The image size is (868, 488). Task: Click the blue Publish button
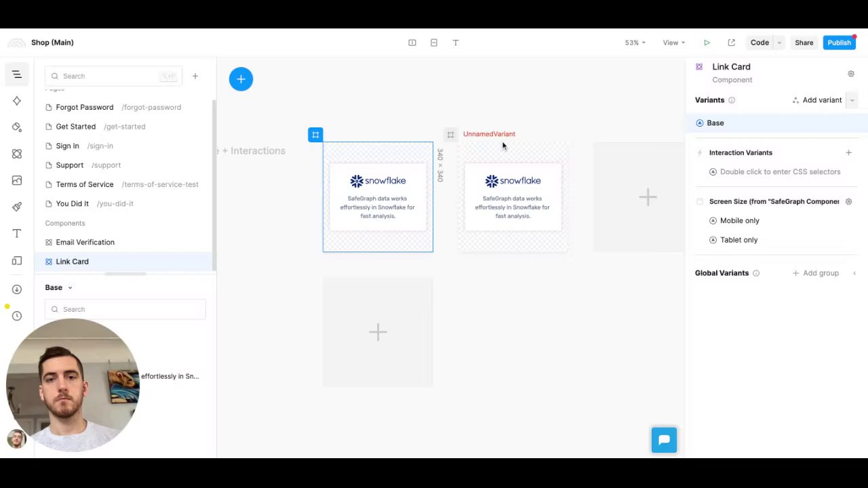coord(839,43)
